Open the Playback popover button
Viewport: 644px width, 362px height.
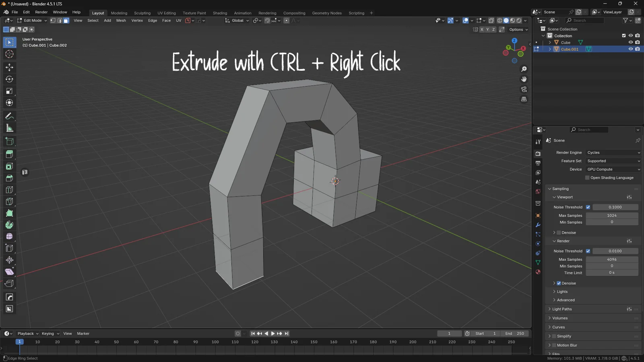click(28, 333)
